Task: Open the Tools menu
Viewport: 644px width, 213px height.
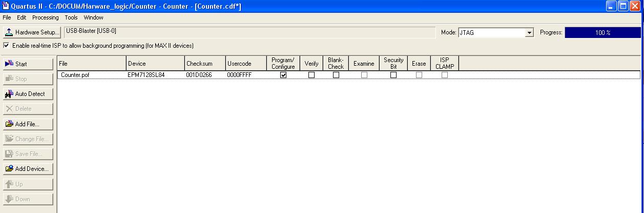Action: tap(71, 17)
